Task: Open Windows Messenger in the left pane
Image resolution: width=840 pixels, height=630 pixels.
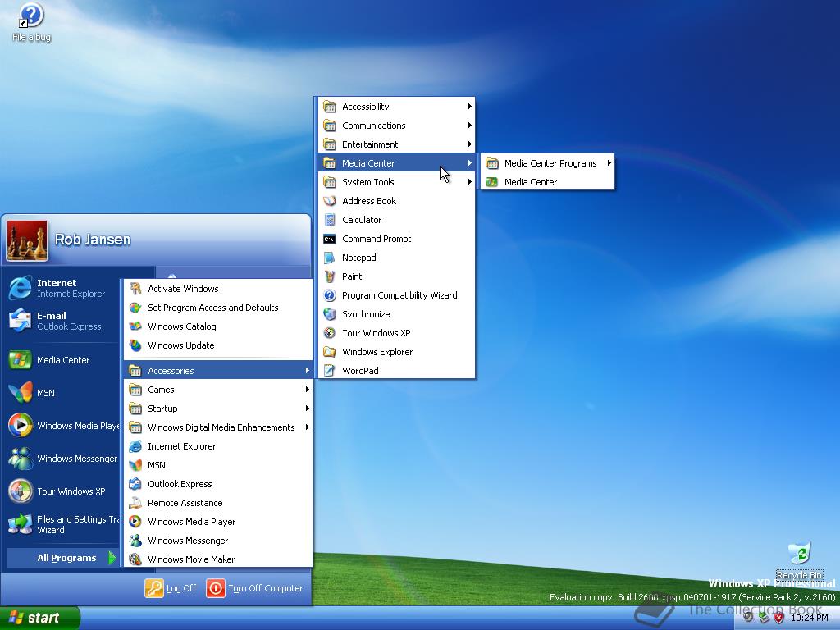Action: click(x=62, y=459)
